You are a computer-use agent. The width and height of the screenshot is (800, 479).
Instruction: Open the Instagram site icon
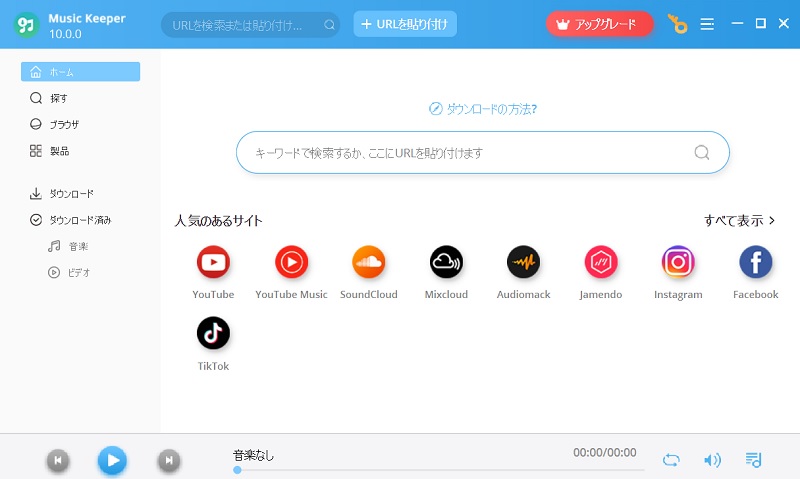(678, 262)
